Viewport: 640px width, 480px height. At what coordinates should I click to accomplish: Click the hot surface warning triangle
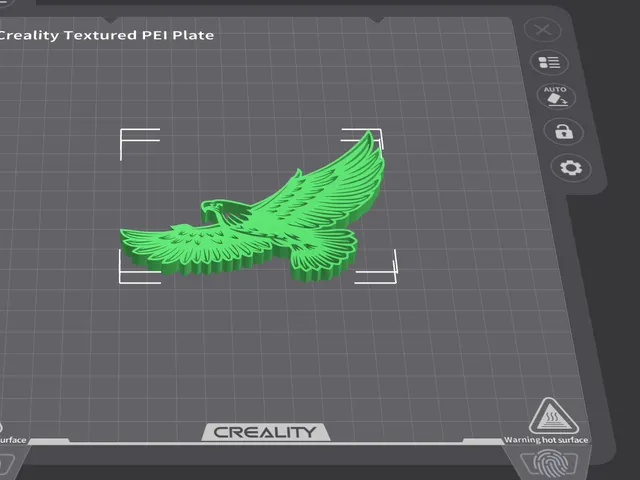(553, 416)
